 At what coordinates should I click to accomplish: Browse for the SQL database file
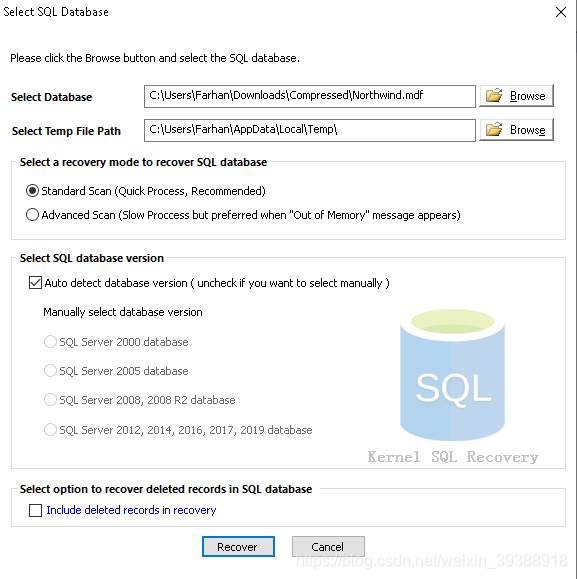(516, 96)
